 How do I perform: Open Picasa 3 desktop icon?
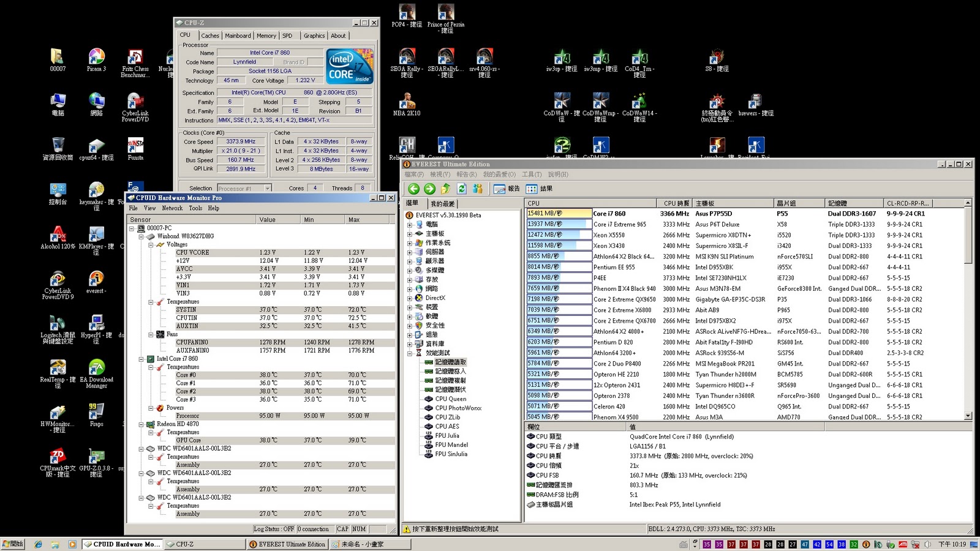pyautogui.click(x=96, y=60)
